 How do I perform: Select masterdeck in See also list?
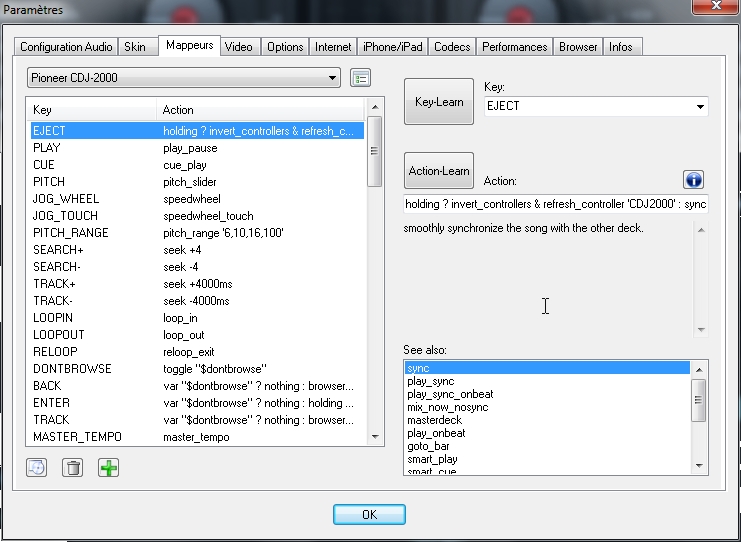point(547,420)
